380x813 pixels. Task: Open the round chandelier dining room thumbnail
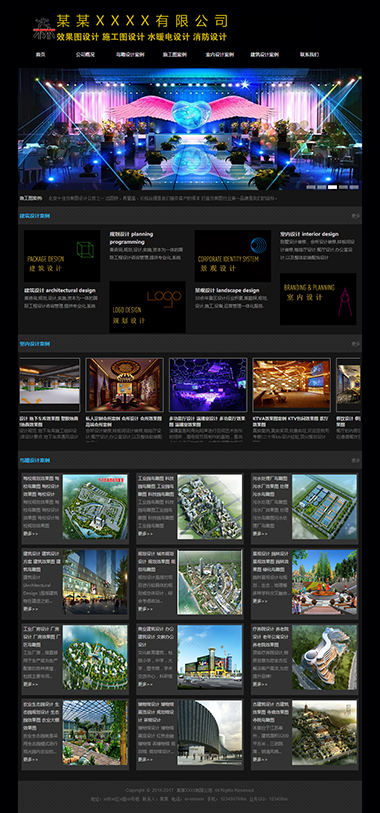click(124, 385)
